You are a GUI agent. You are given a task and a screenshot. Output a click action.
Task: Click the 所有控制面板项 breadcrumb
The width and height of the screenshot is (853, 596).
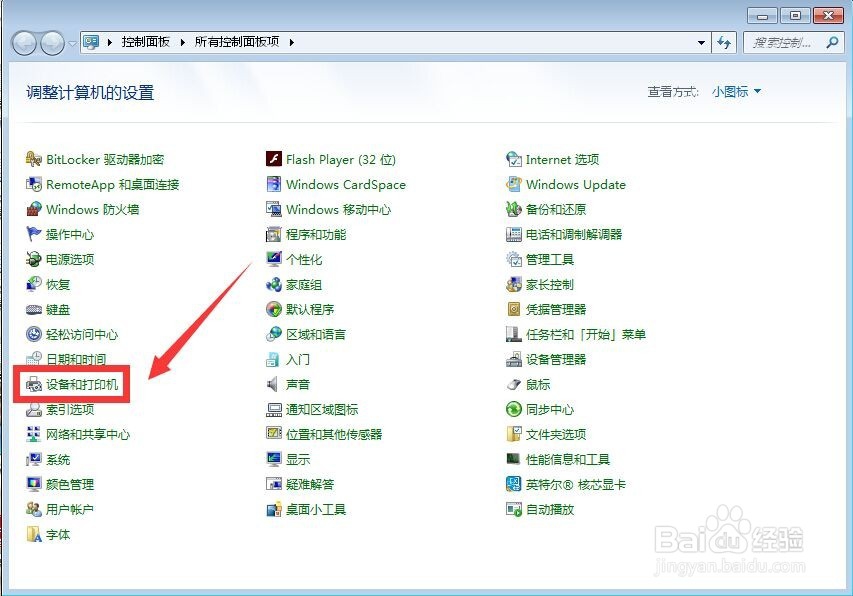coord(237,42)
